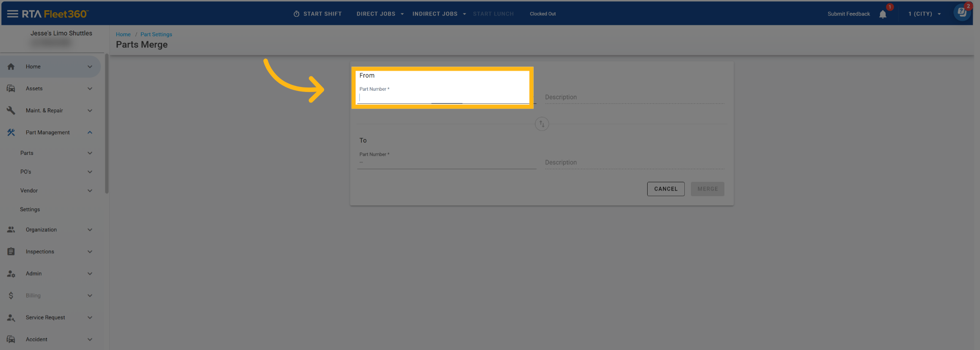Select Settings under Part Management
The height and width of the screenshot is (350, 980).
coord(30,210)
